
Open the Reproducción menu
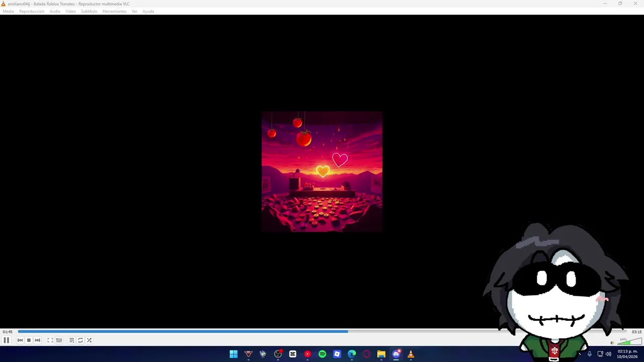32,11
